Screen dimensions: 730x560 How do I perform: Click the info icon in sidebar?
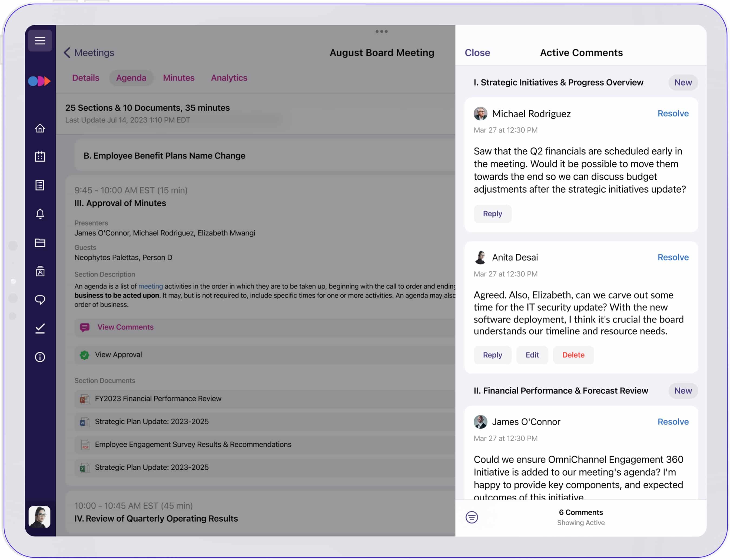tap(40, 357)
